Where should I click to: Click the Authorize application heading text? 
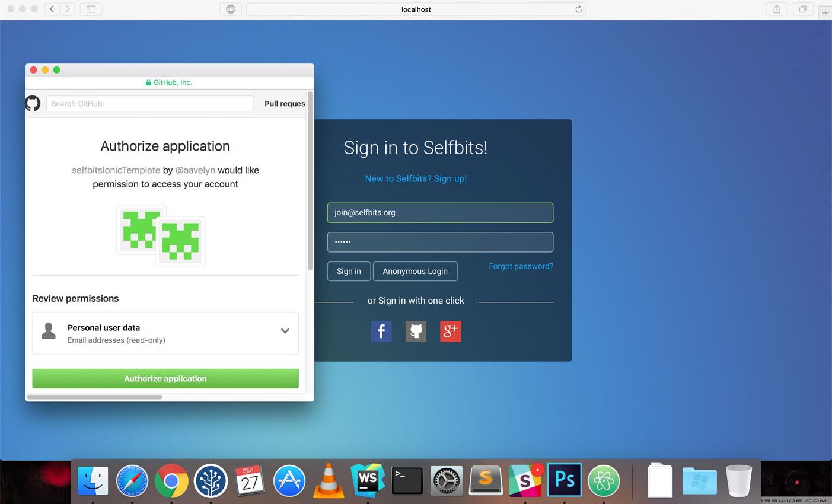[165, 146]
